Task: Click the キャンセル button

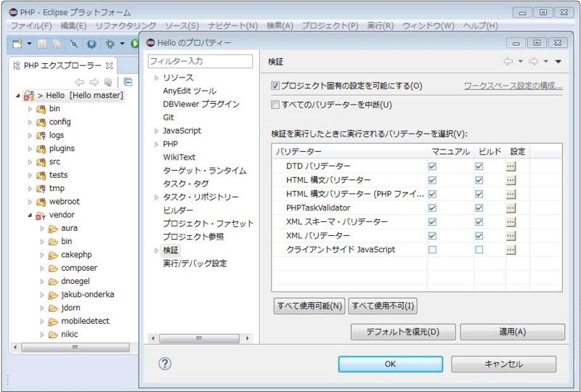Action: [503, 364]
